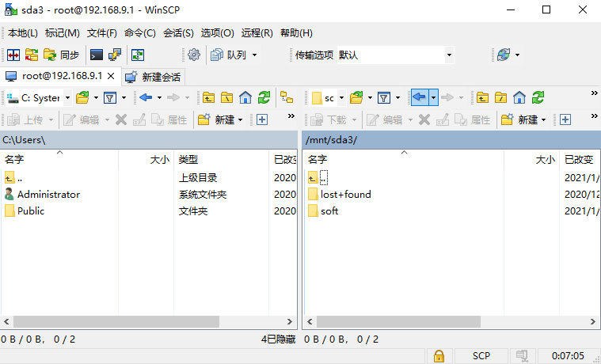Click the remote panel filter icon

coord(384,98)
